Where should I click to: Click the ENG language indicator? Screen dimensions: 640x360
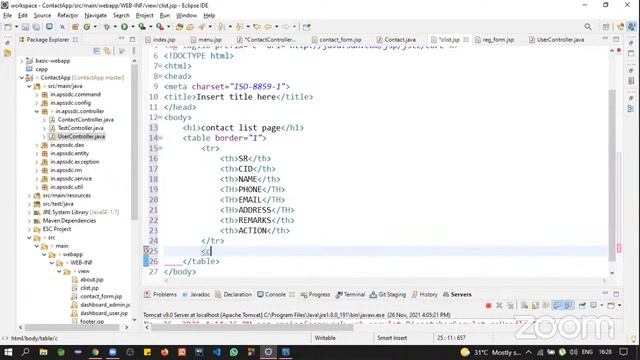[x=587, y=352]
